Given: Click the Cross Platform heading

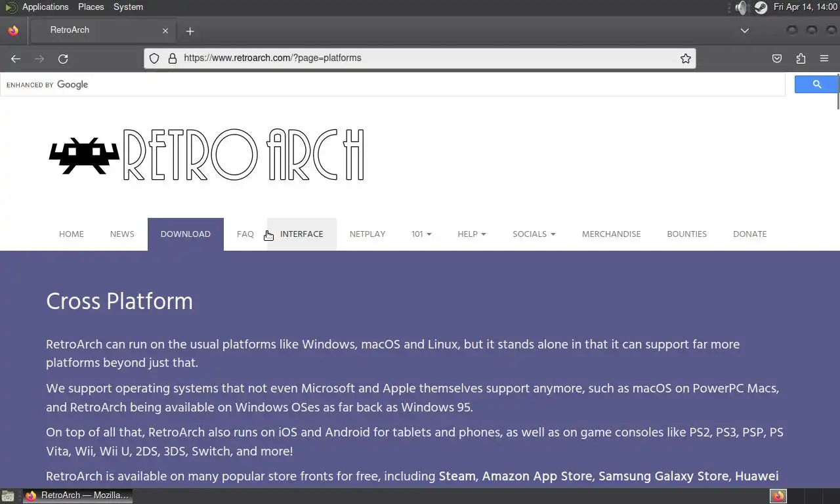Looking at the screenshot, I should [119, 302].
